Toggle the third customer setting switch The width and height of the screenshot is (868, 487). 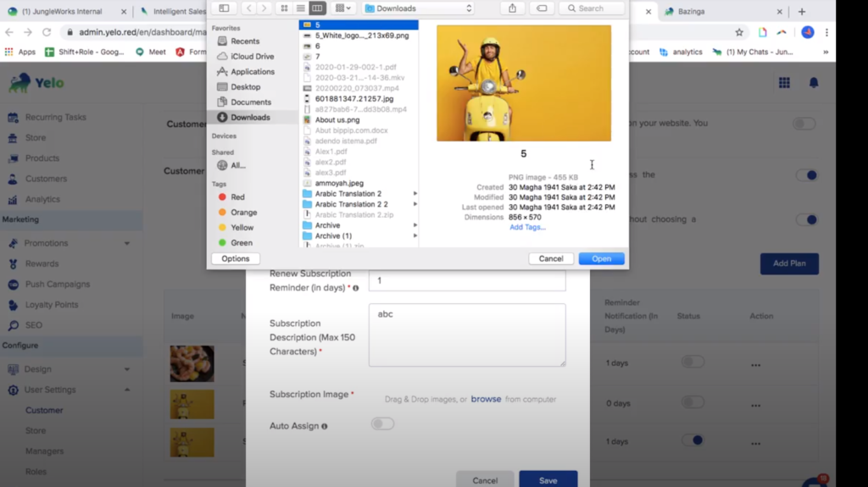[x=807, y=219]
